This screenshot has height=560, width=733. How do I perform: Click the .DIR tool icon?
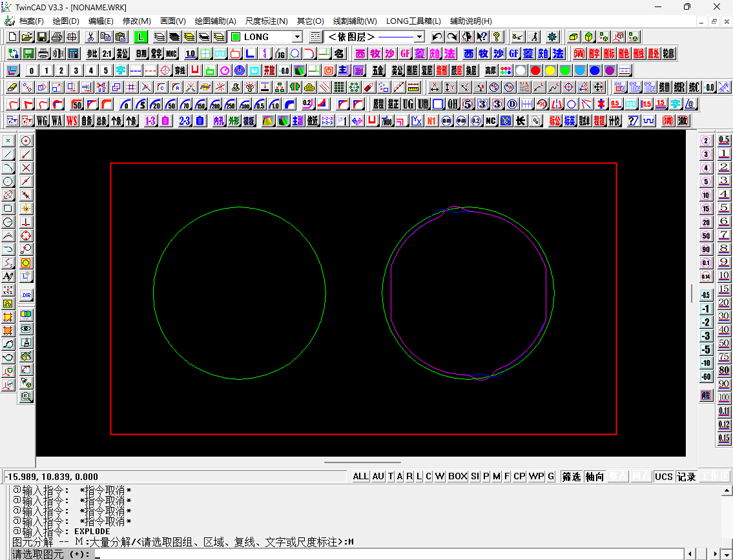point(25,295)
